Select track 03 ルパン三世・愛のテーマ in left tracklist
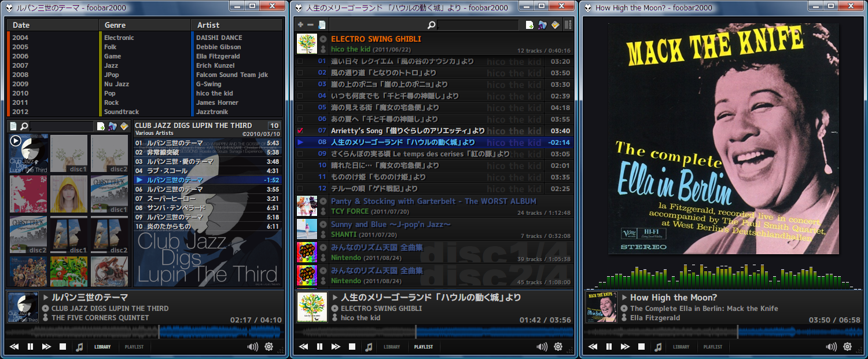 (208, 162)
